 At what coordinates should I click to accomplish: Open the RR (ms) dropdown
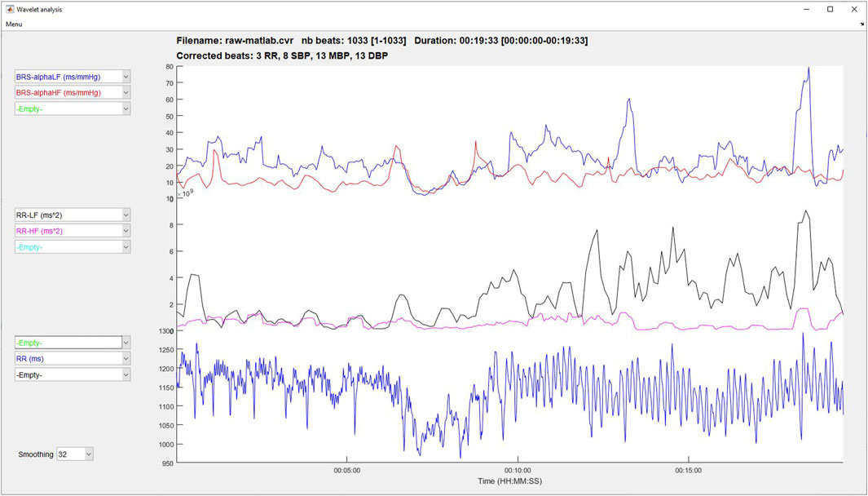point(73,359)
